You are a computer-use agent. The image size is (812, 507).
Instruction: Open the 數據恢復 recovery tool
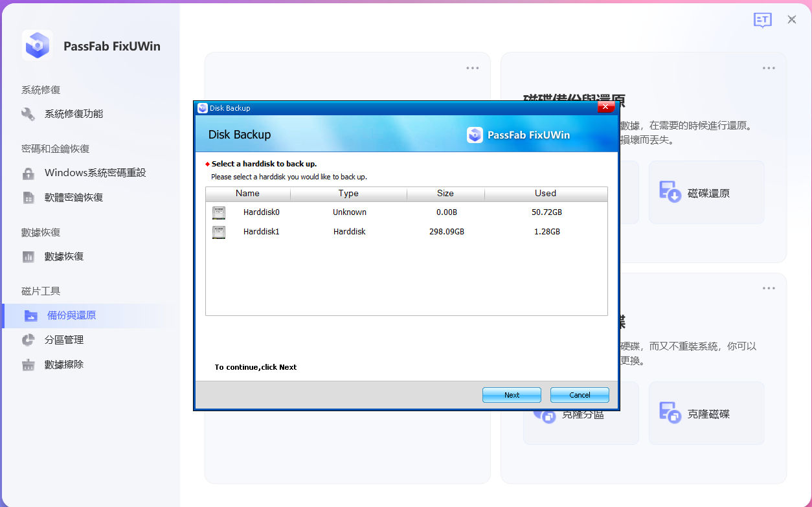tap(64, 256)
